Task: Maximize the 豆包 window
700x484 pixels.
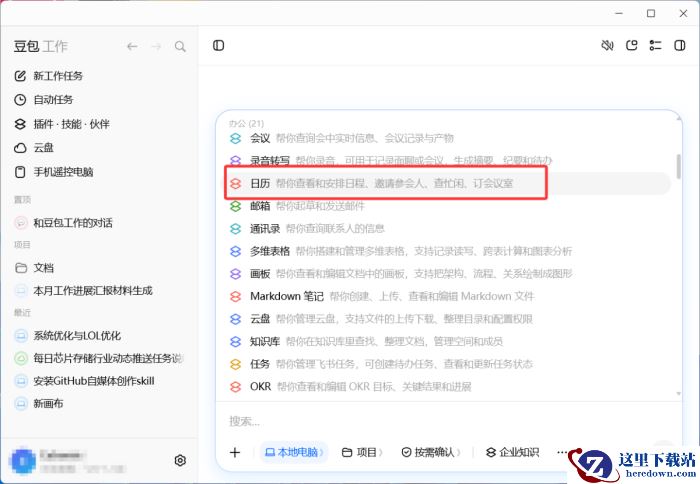Action: (x=651, y=13)
